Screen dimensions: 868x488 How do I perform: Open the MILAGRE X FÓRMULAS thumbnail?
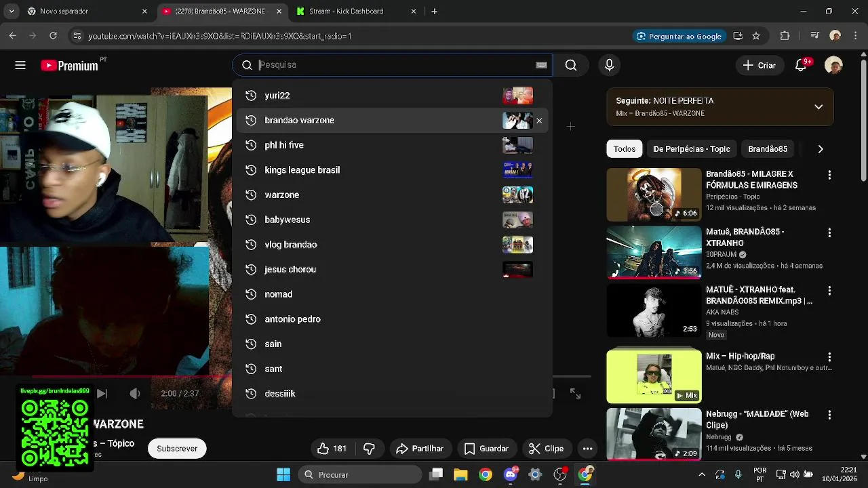click(654, 195)
